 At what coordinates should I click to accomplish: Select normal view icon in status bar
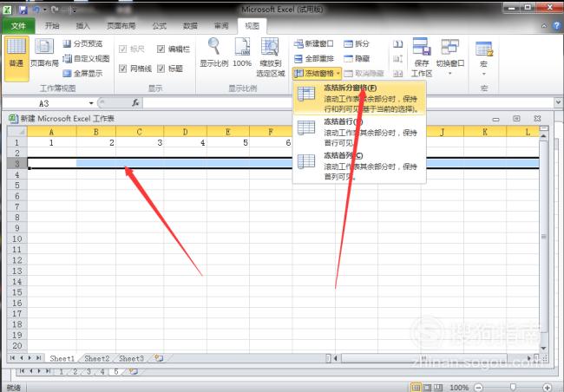416,388
